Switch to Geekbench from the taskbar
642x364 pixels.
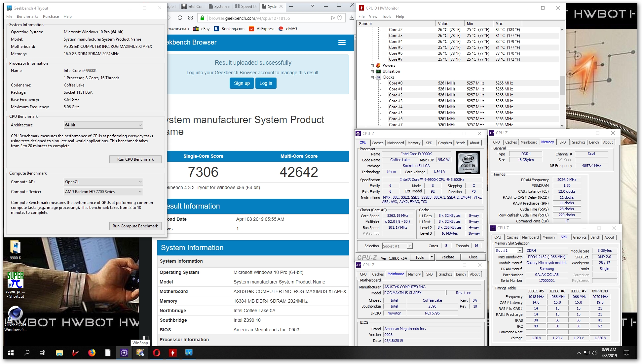189,352
